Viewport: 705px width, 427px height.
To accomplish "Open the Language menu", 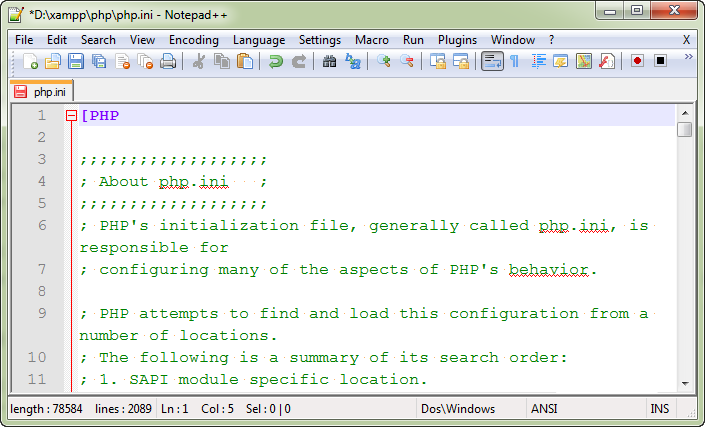I will coord(259,40).
